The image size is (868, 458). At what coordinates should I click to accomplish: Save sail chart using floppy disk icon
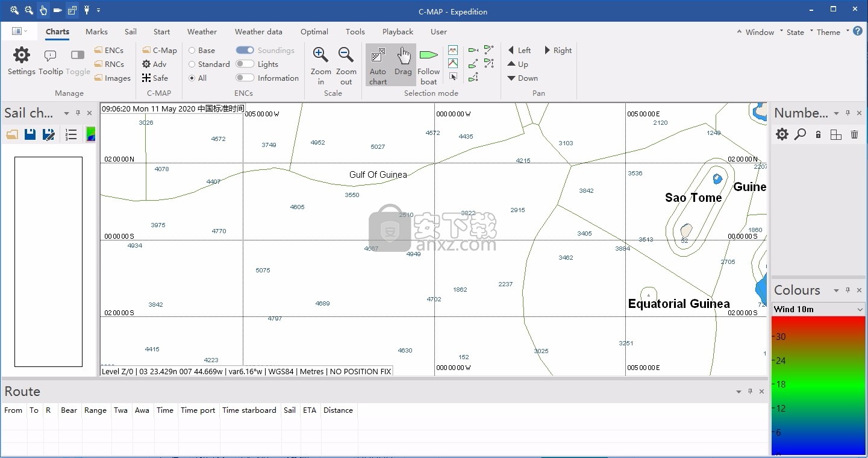tap(30, 134)
